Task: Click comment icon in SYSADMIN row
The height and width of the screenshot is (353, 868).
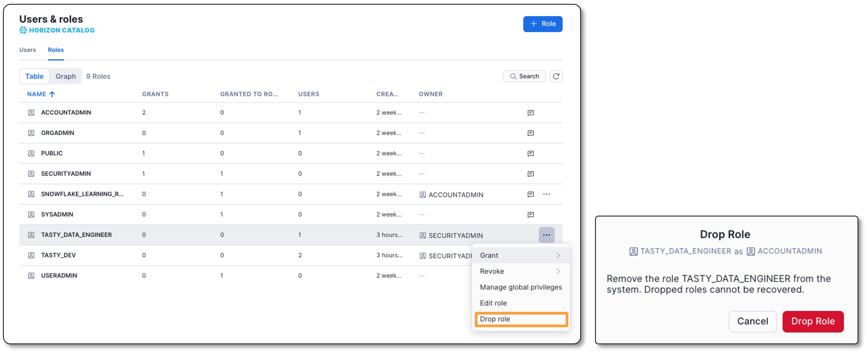Action: [x=530, y=214]
